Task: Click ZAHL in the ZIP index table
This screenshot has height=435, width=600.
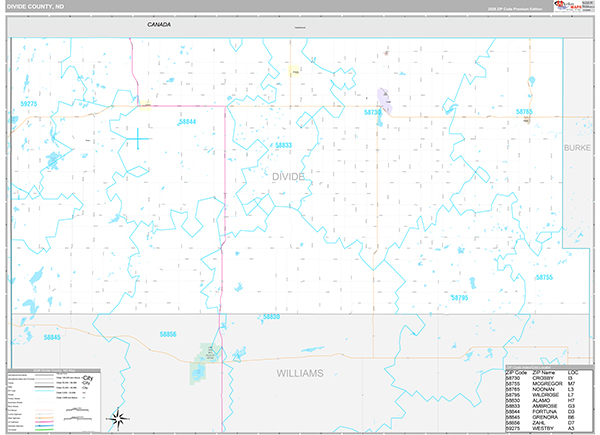Action: (539, 423)
